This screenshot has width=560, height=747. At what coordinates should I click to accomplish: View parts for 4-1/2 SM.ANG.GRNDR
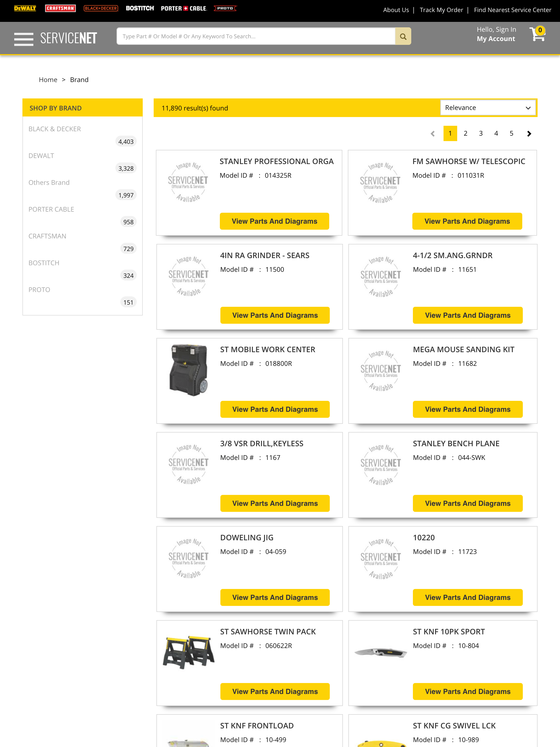pos(468,316)
